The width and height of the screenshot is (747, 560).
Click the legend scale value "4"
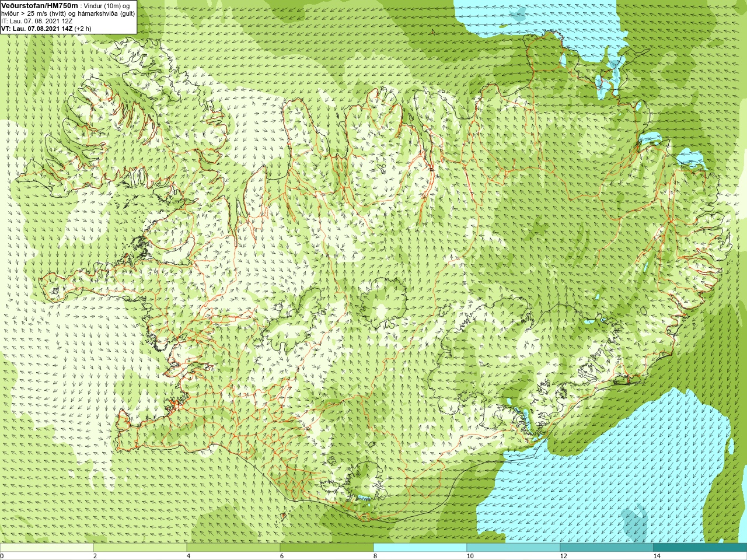click(x=189, y=556)
